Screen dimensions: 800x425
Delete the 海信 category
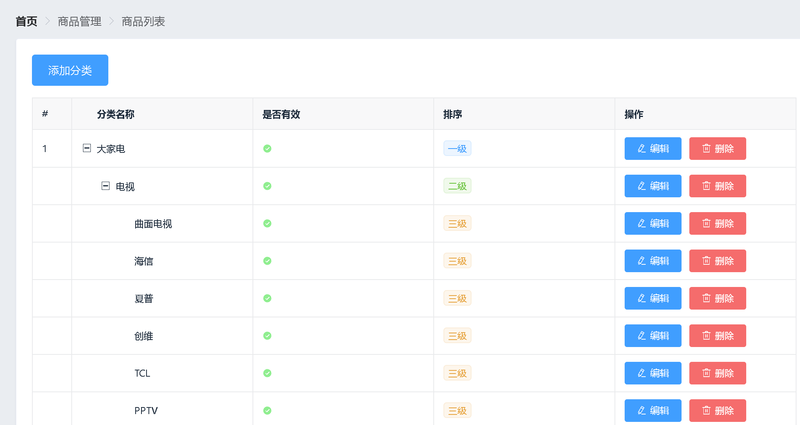pyautogui.click(x=717, y=261)
